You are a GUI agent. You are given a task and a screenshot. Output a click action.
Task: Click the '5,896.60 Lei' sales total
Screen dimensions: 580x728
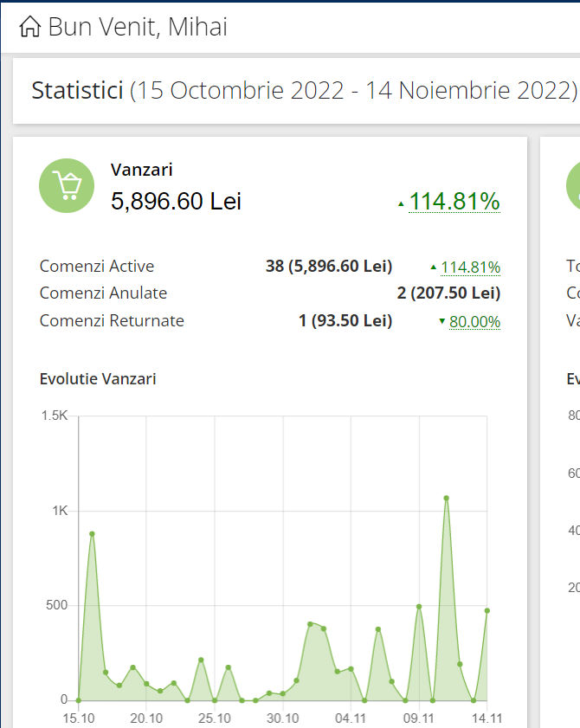[176, 202]
